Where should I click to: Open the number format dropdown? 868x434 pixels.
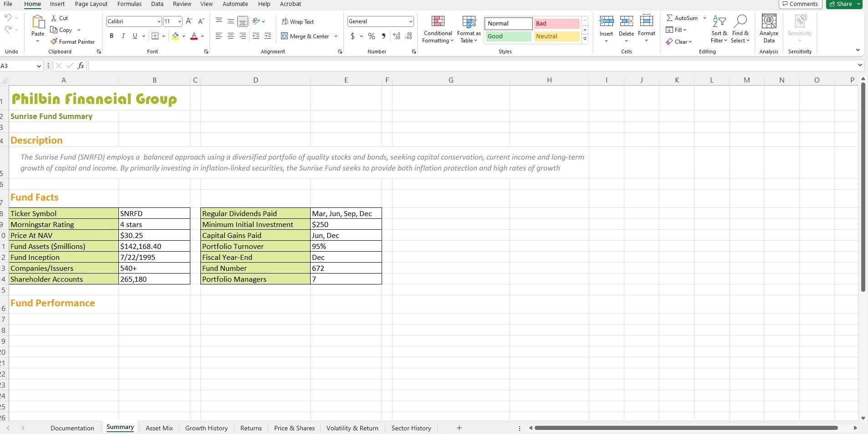[x=410, y=21]
